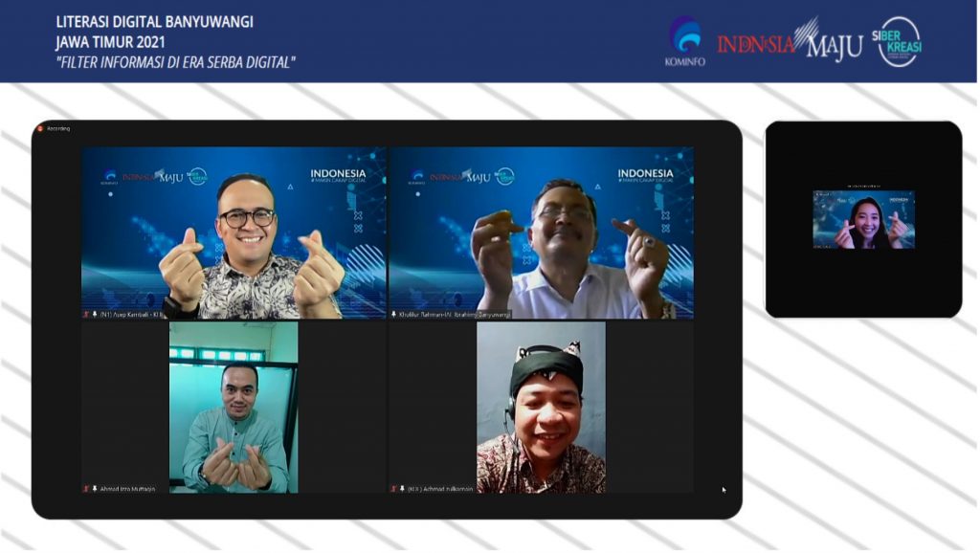
Task: Click muted mic icon beside Ahmad Izzo Muttaqin
Action: (86, 488)
